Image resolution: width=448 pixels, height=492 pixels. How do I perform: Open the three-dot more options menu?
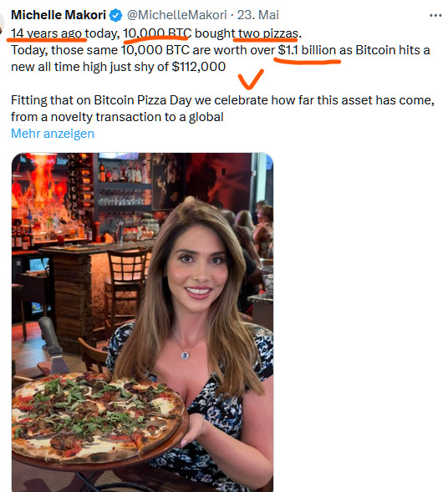click(x=435, y=15)
